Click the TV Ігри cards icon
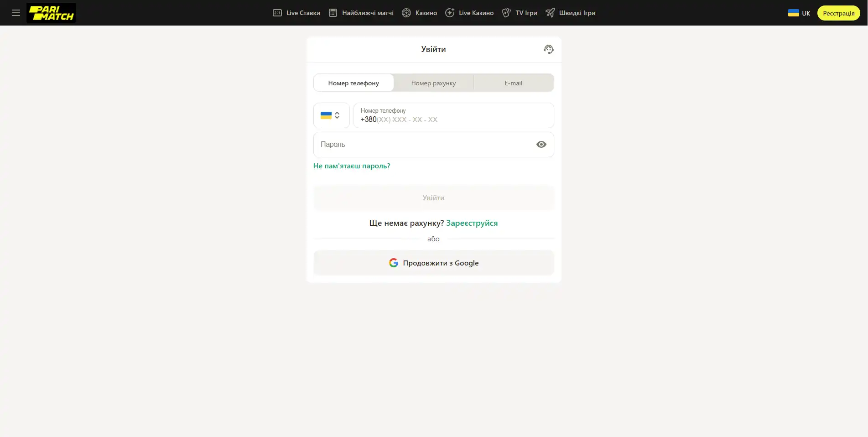The width and height of the screenshot is (868, 437). pos(506,13)
